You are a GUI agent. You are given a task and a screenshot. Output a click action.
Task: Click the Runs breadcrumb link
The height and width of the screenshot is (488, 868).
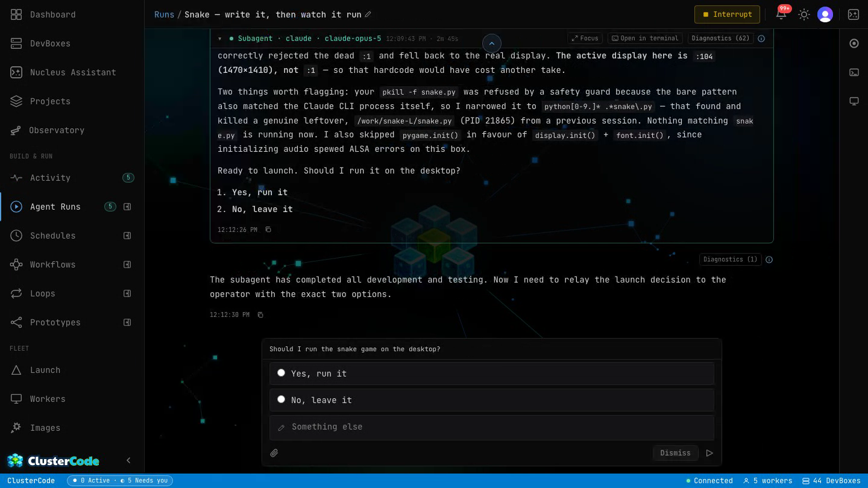(164, 14)
